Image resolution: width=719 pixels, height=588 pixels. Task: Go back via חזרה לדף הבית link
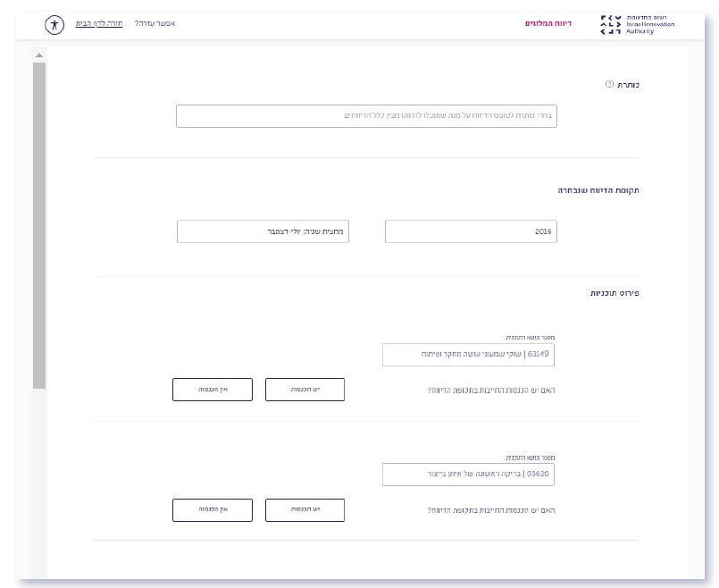coord(99,24)
